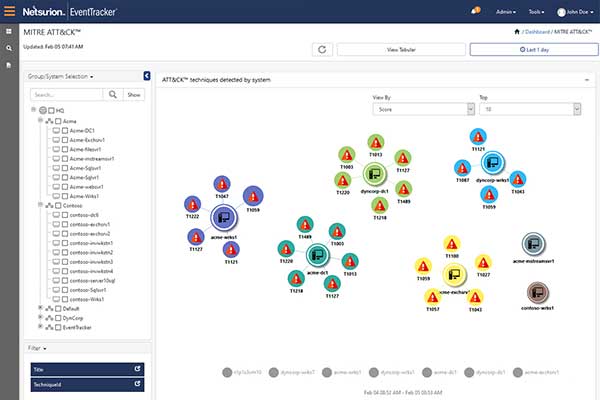Enable the contoso-Sqlsvr1 checkbox

tap(63, 289)
